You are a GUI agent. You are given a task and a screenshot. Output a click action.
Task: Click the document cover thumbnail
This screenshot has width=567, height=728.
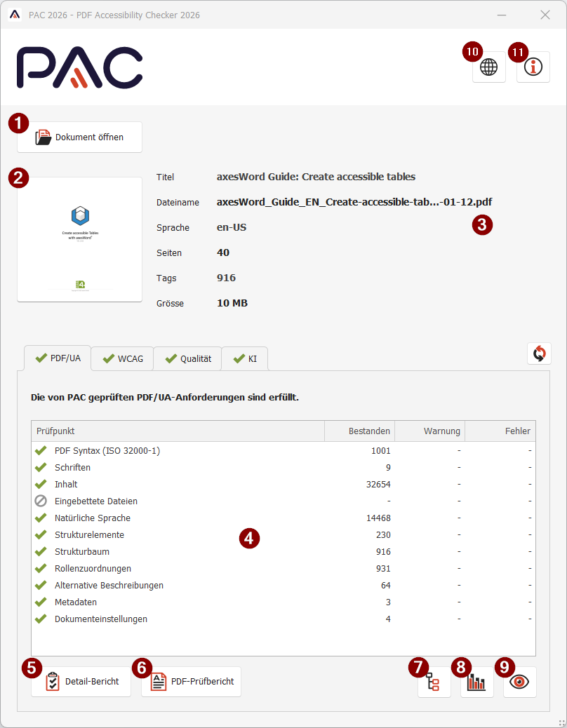coord(79,239)
